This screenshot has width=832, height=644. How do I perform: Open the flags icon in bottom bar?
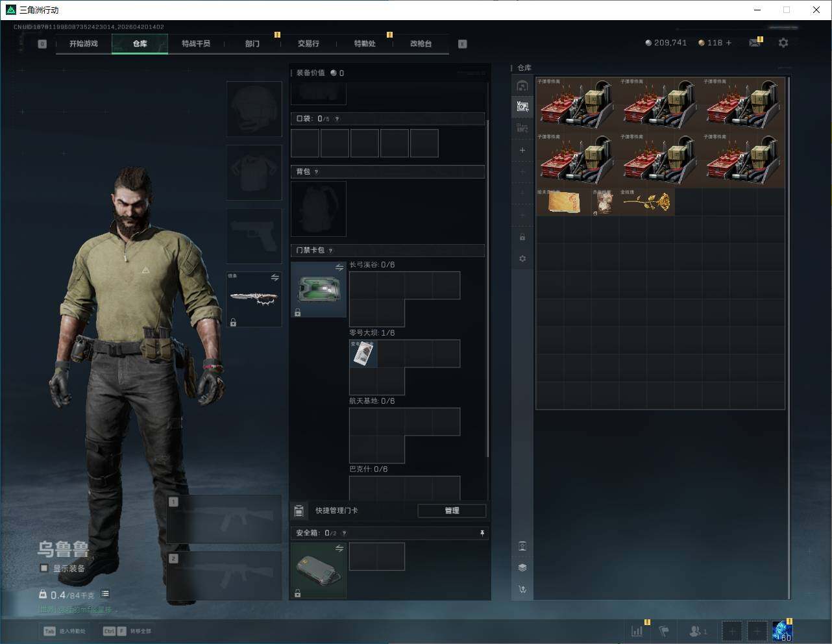coord(664,630)
